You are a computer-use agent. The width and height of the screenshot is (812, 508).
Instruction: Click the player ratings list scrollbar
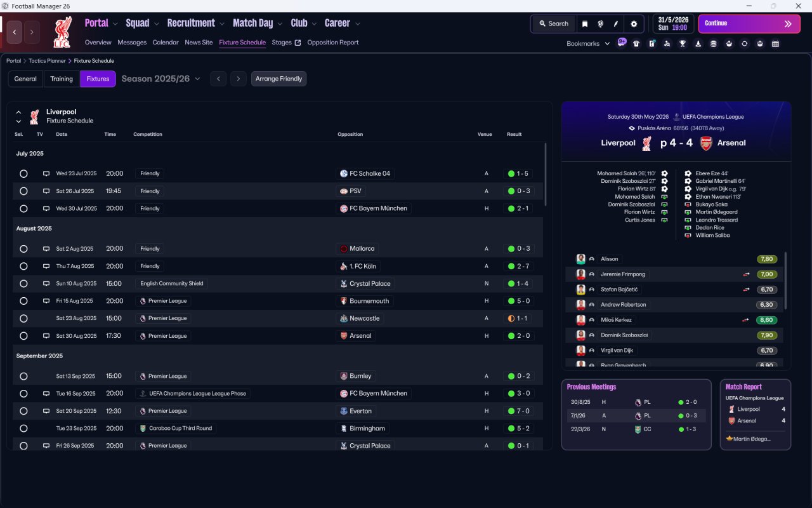(785, 281)
